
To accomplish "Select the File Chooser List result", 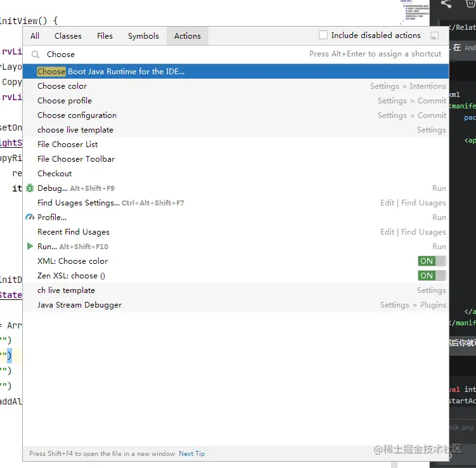I will pos(236,144).
